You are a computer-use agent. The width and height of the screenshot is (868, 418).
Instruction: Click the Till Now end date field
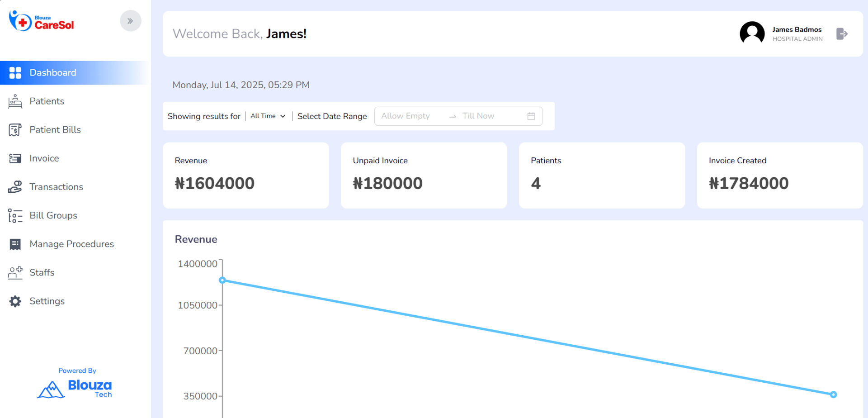(x=478, y=116)
